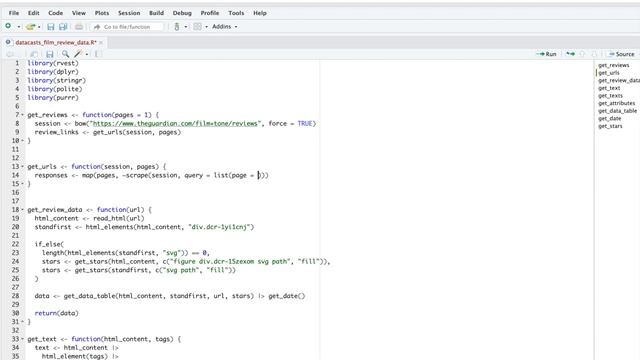Viewport: 640px width, 360px height.
Task: Re-run the previous code region icon
Action: tap(570, 54)
